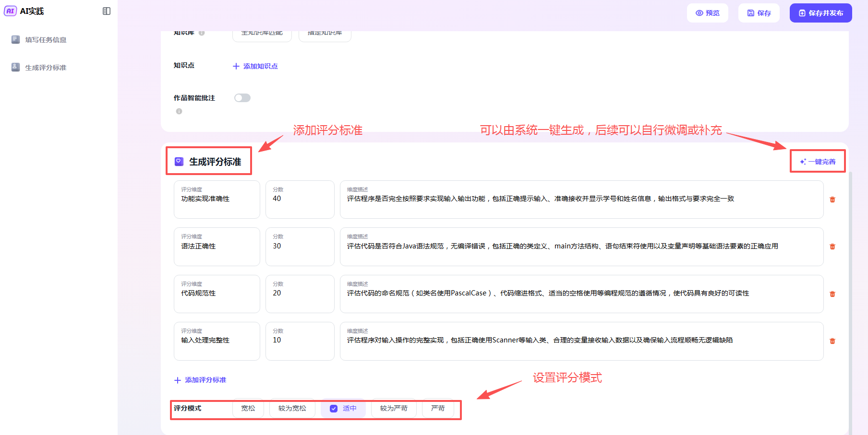Click the info icon below 作品智能批注
The height and width of the screenshot is (435, 868).
[179, 111]
